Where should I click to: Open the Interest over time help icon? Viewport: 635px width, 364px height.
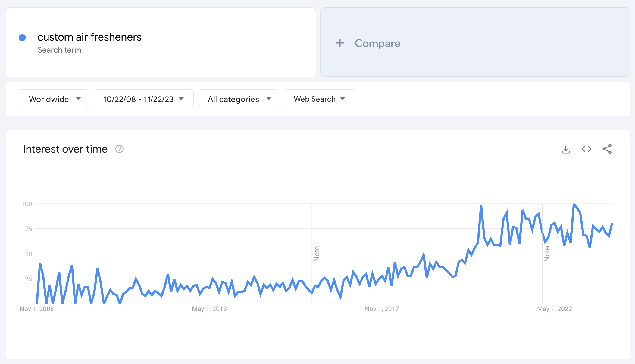(119, 149)
